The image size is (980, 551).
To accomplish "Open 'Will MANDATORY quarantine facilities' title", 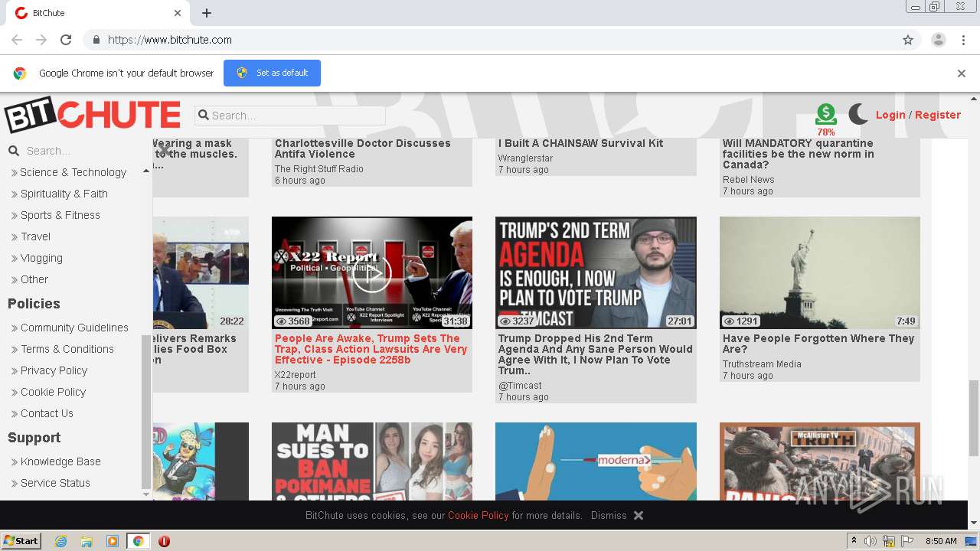I will pyautogui.click(x=798, y=154).
